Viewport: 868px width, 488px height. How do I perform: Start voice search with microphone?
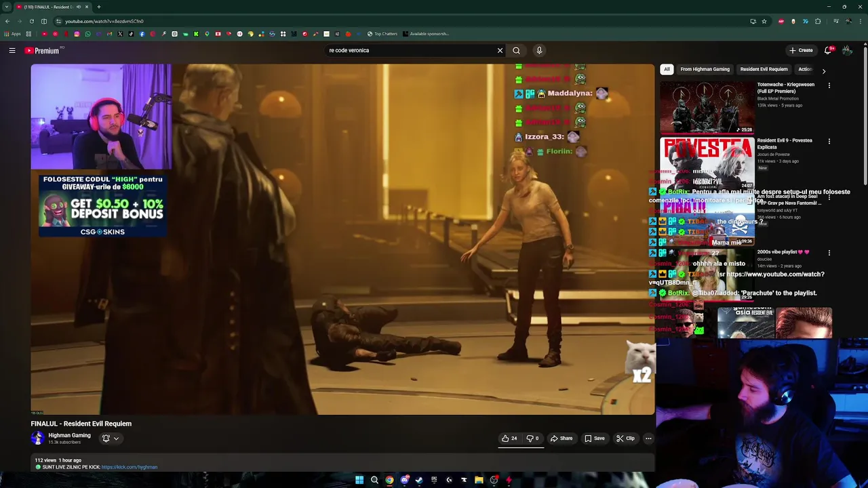pyautogui.click(x=539, y=50)
